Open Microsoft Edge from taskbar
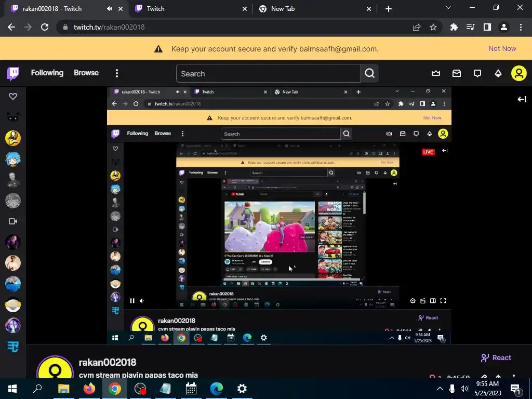 [x=217, y=389]
